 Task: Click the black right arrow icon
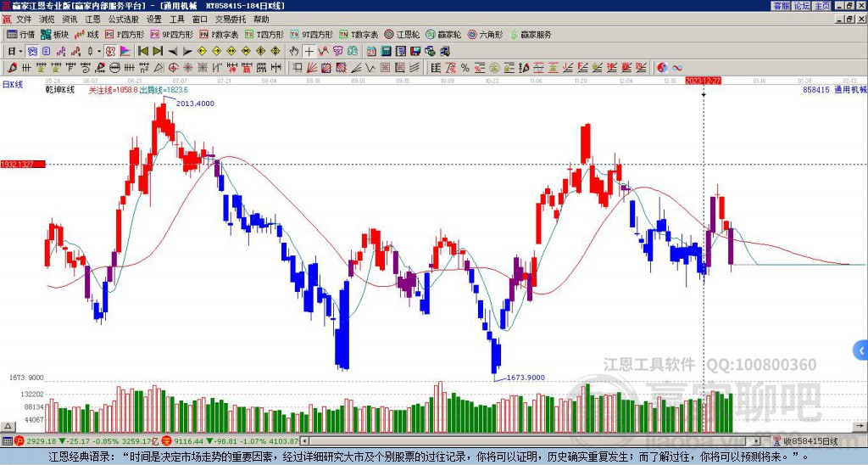click(187, 52)
